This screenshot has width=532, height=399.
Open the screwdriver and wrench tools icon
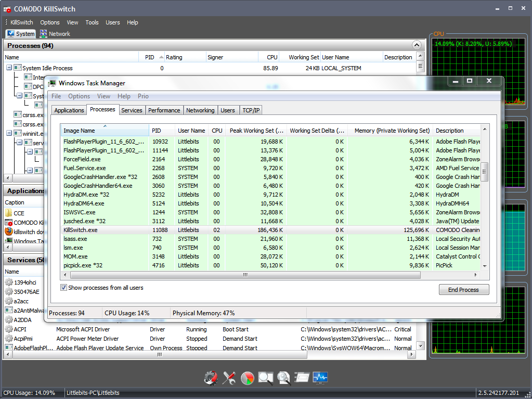click(229, 378)
